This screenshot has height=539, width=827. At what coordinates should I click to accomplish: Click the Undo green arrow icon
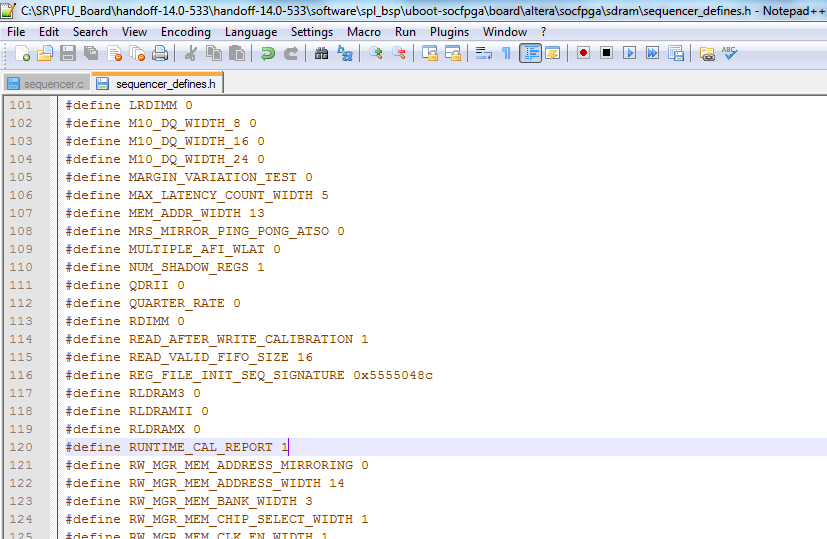(x=267, y=53)
